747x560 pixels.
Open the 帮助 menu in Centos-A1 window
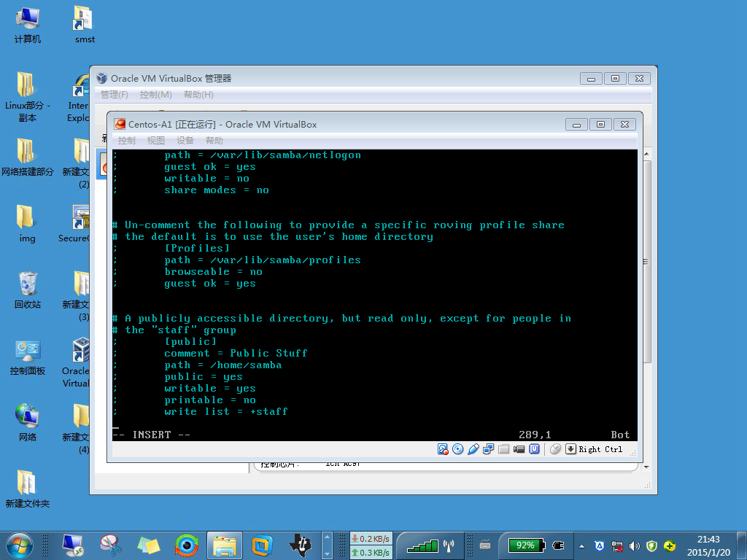214,141
